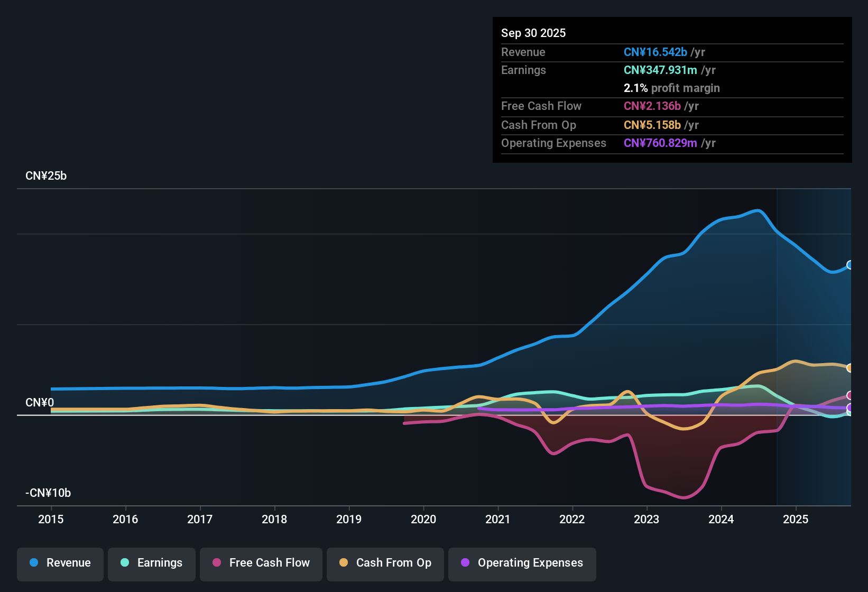Image resolution: width=868 pixels, height=592 pixels.
Task: Click the 2023 year label on the axis
Action: pos(647,520)
